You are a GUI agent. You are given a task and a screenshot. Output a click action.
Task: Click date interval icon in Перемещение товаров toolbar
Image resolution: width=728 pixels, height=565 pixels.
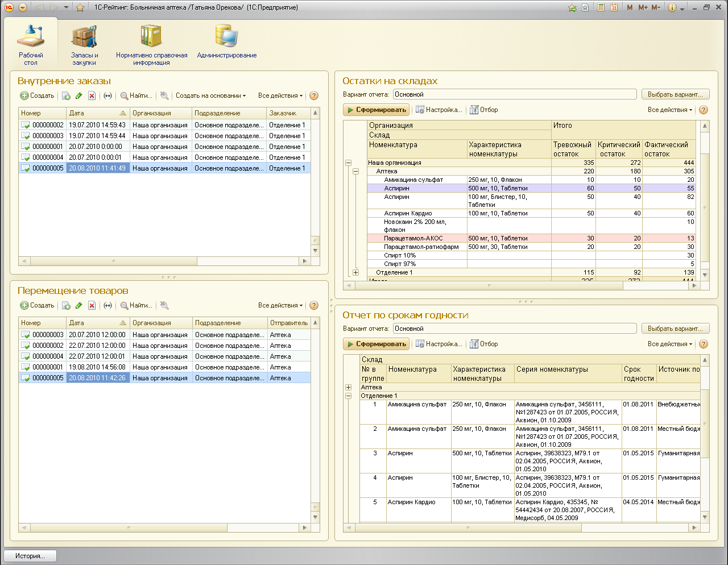pos(107,306)
